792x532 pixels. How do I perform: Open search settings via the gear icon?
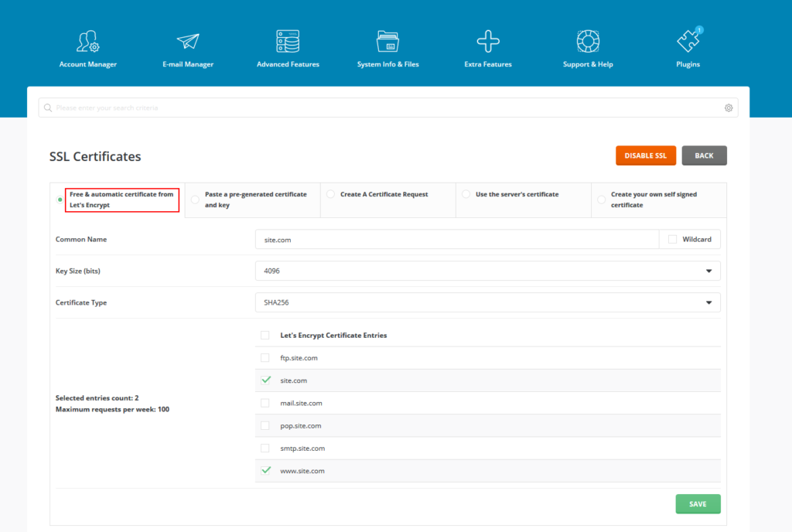click(x=728, y=107)
